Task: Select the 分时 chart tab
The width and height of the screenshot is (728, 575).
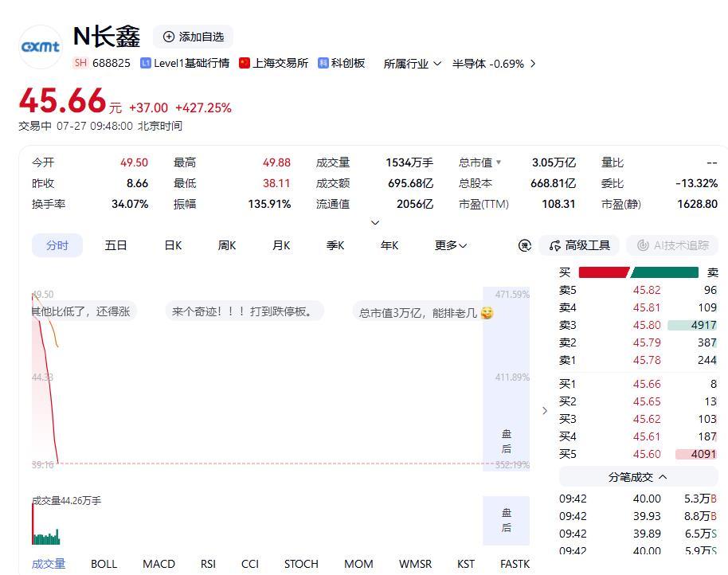Action: pos(57,245)
